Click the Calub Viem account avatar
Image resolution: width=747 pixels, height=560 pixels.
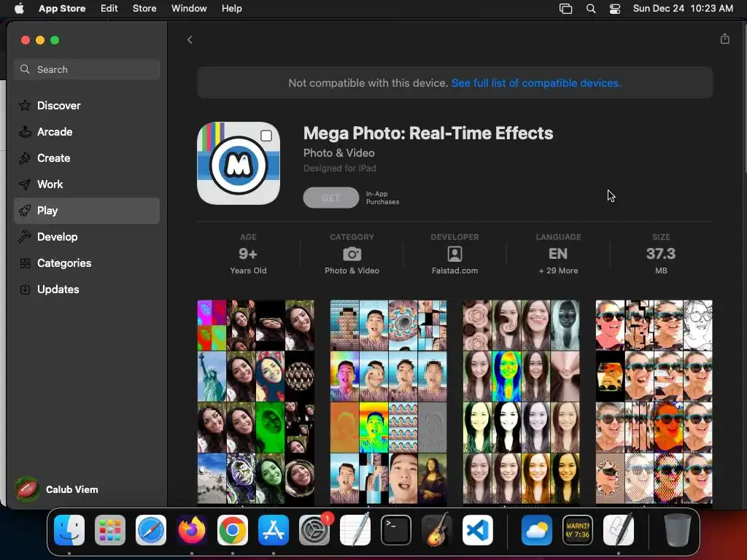pos(27,489)
